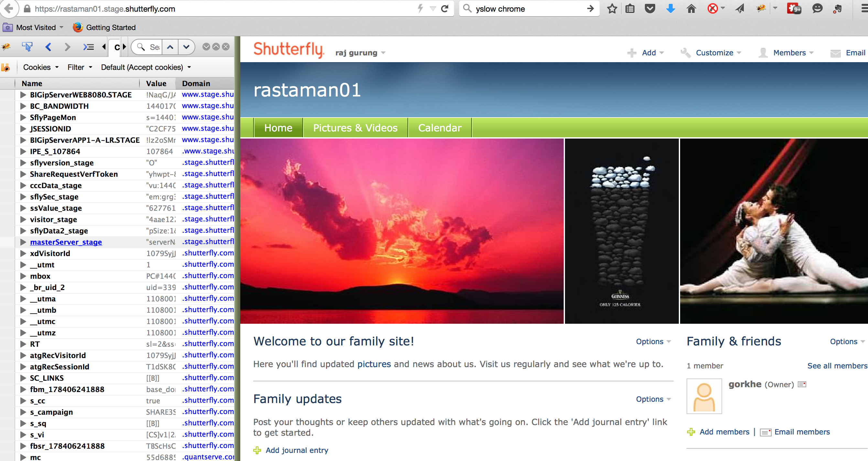Click Email members link

point(802,432)
